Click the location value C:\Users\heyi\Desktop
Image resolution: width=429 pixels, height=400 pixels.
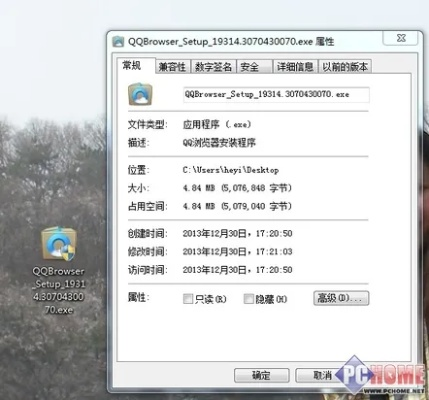click(231, 170)
